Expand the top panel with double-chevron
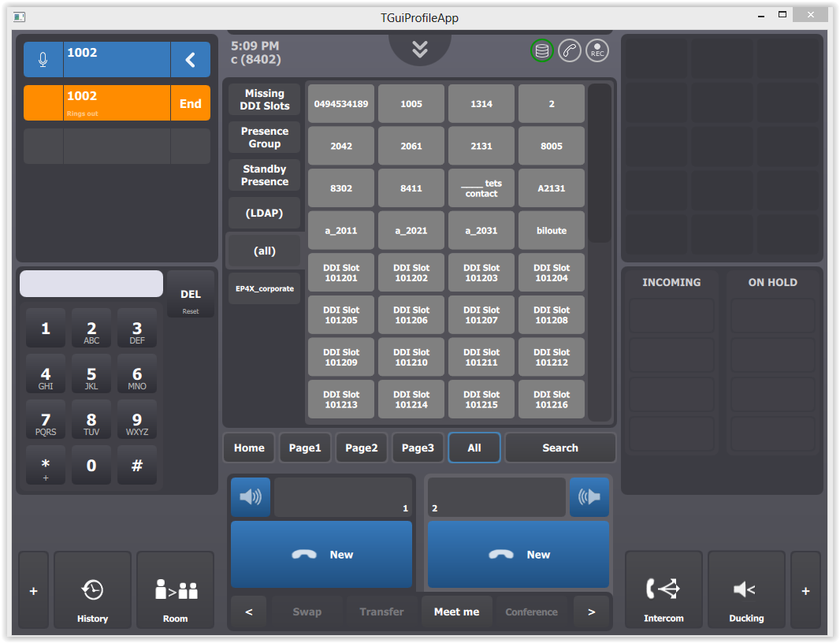 420,50
